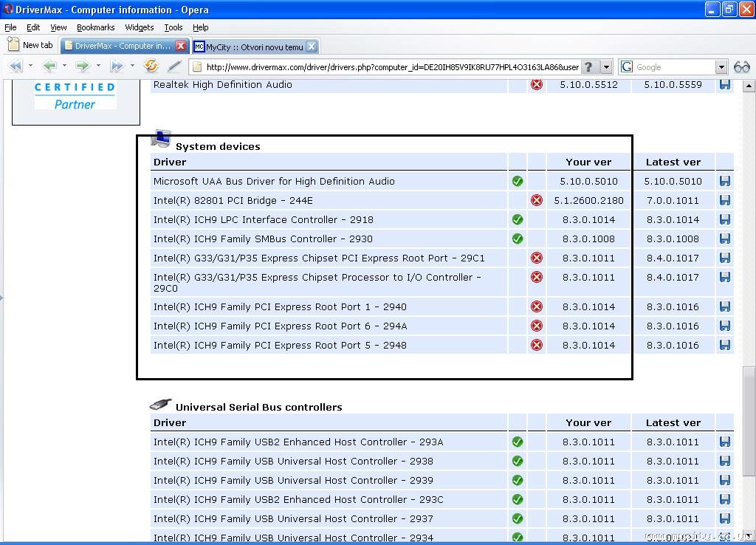Close the DriverMax tab

(181, 46)
